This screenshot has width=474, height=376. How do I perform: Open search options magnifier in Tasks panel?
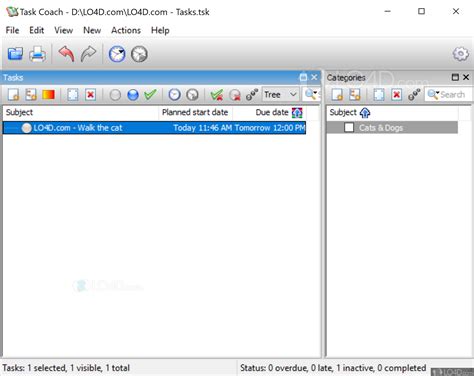pyautogui.click(x=311, y=94)
